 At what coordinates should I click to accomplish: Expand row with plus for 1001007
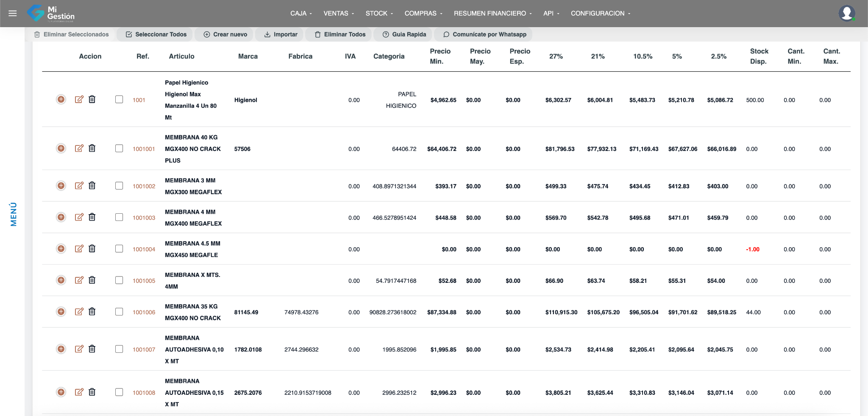coord(61,349)
